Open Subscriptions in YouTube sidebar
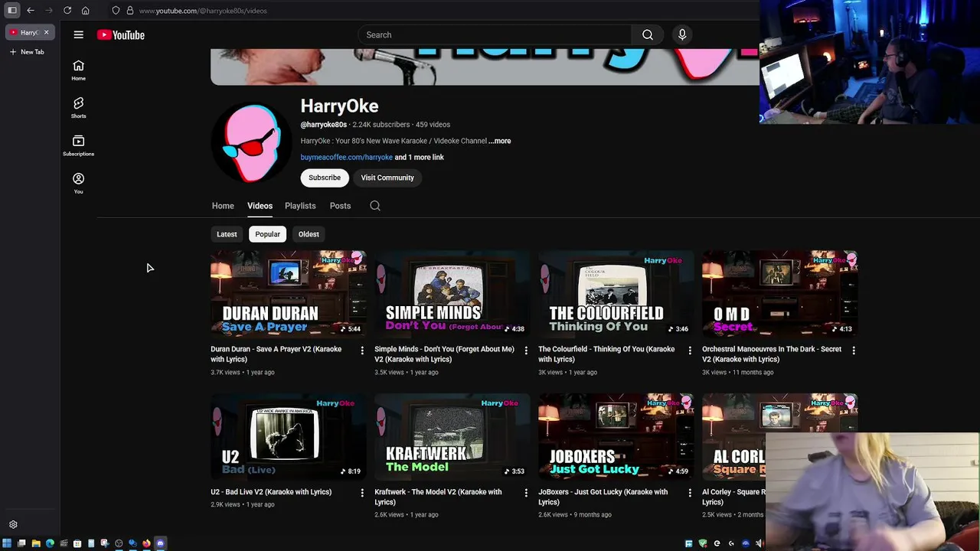Image resolution: width=980 pixels, height=551 pixels. point(78,145)
